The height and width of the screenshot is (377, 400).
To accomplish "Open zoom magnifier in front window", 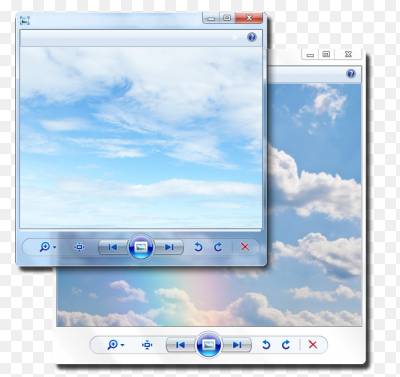I will click(x=45, y=247).
